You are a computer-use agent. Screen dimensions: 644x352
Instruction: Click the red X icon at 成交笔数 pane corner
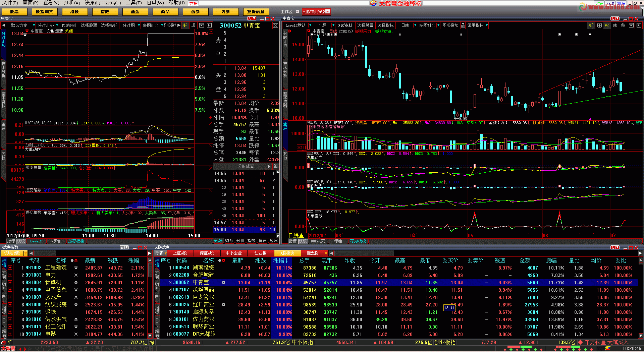(x=211, y=190)
